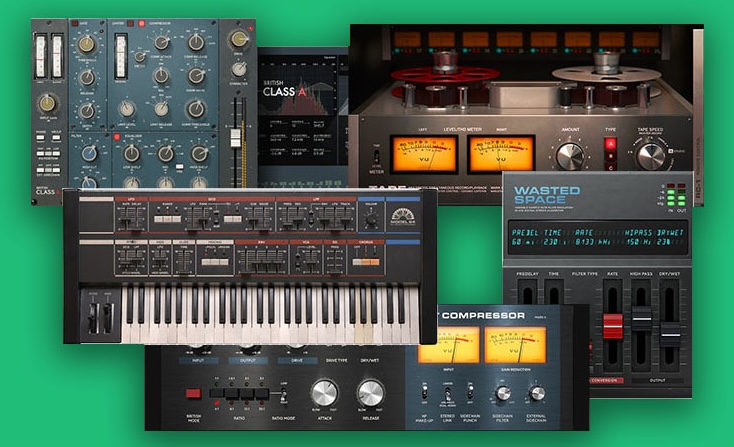Viewport: 734px width, 447px height.
Task: Toggle the red Compressor power button
Action: click(141, 23)
